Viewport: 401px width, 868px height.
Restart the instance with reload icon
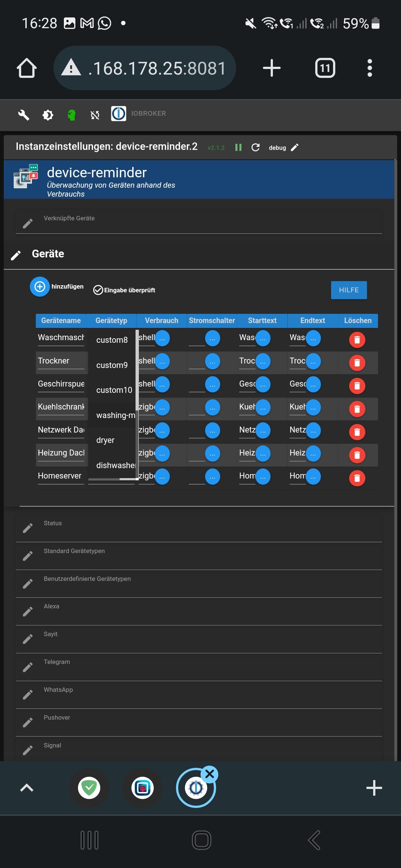coord(255,148)
